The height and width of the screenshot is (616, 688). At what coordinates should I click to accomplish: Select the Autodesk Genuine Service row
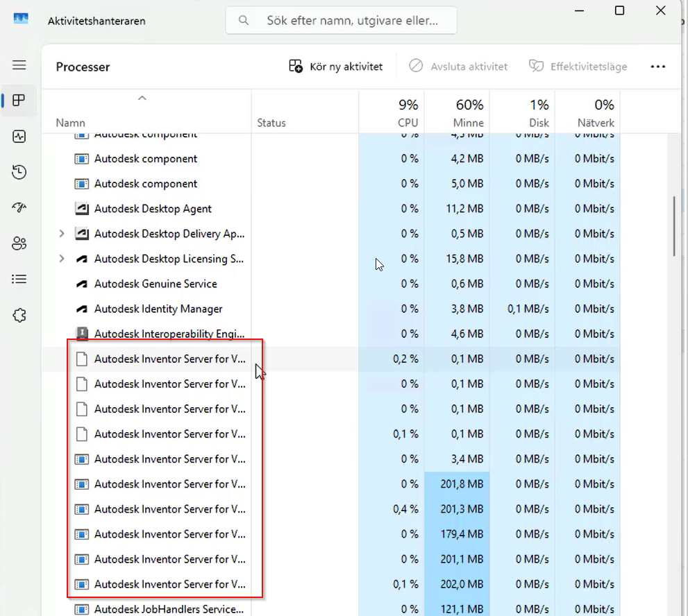click(331, 284)
